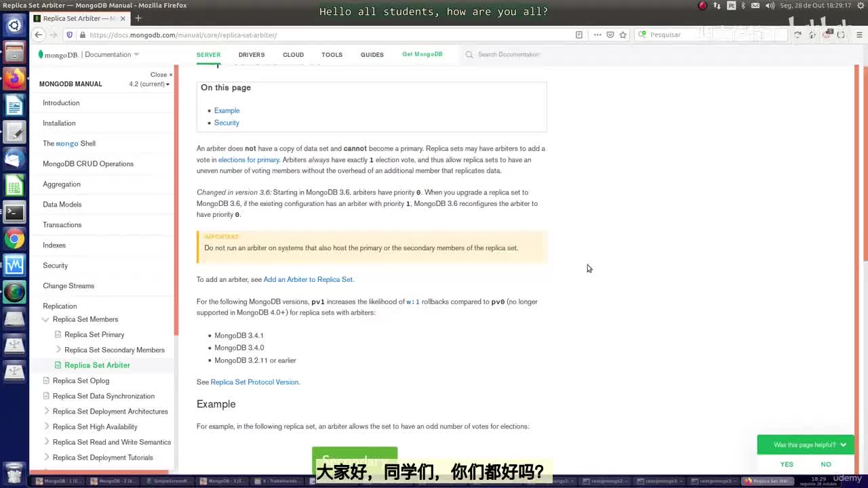Click the red recording indicator tray icon

point(703,5)
